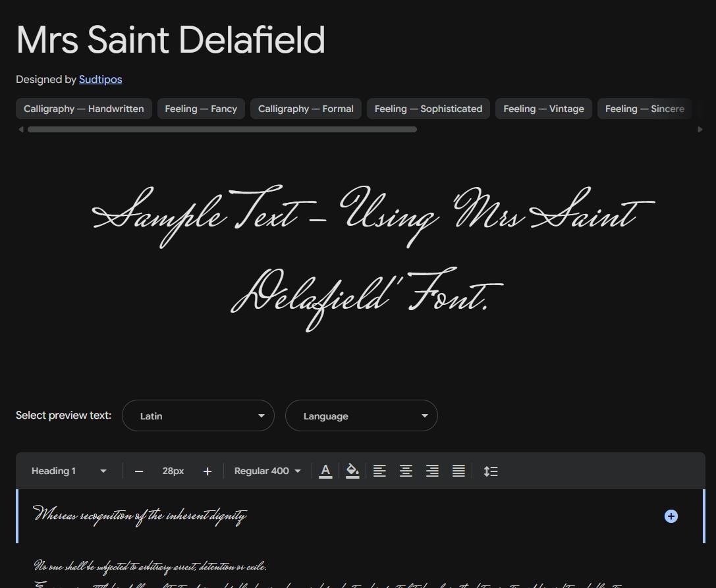Select the Calligraphy — Handwritten tag

click(84, 109)
